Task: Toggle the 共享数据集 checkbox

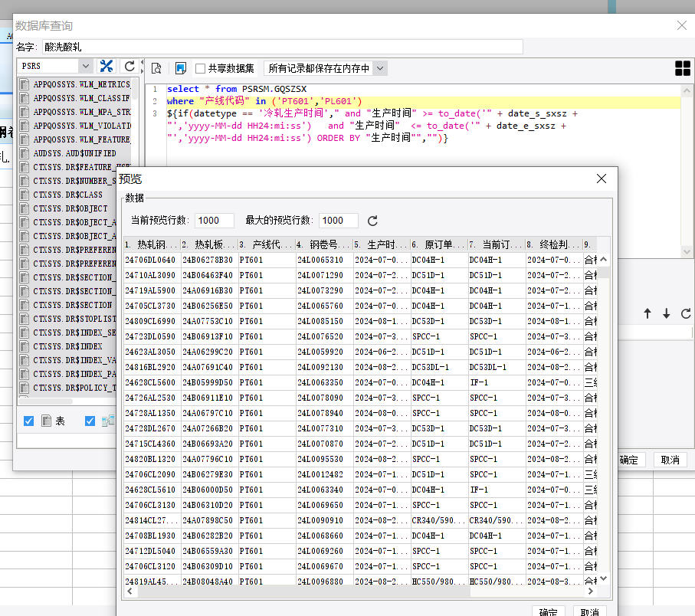Action: click(200, 68)
